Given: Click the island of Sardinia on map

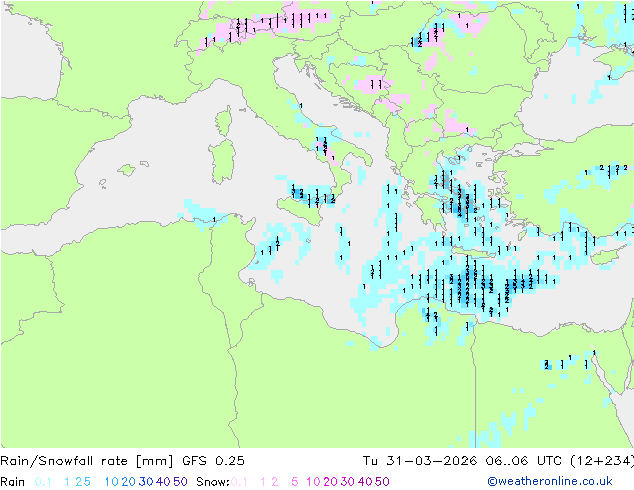Looking at the screenshot, I should pyautogui.click(x=222, y=162).
